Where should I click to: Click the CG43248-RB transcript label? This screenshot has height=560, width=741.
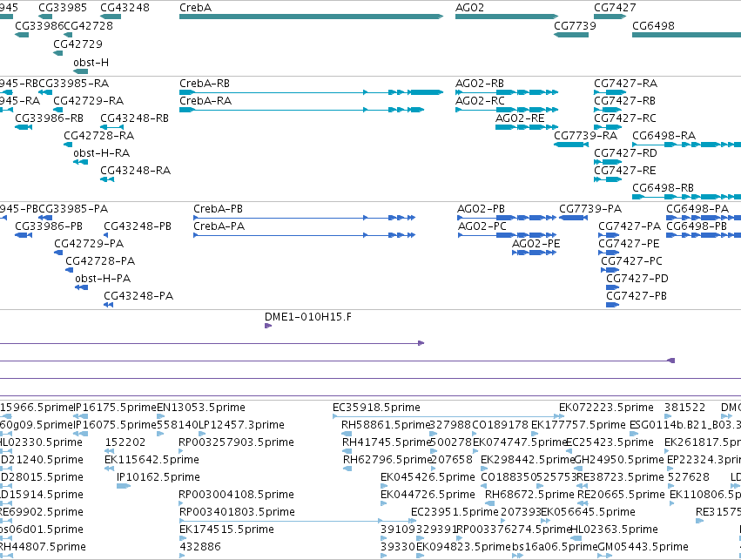(135, 118)
